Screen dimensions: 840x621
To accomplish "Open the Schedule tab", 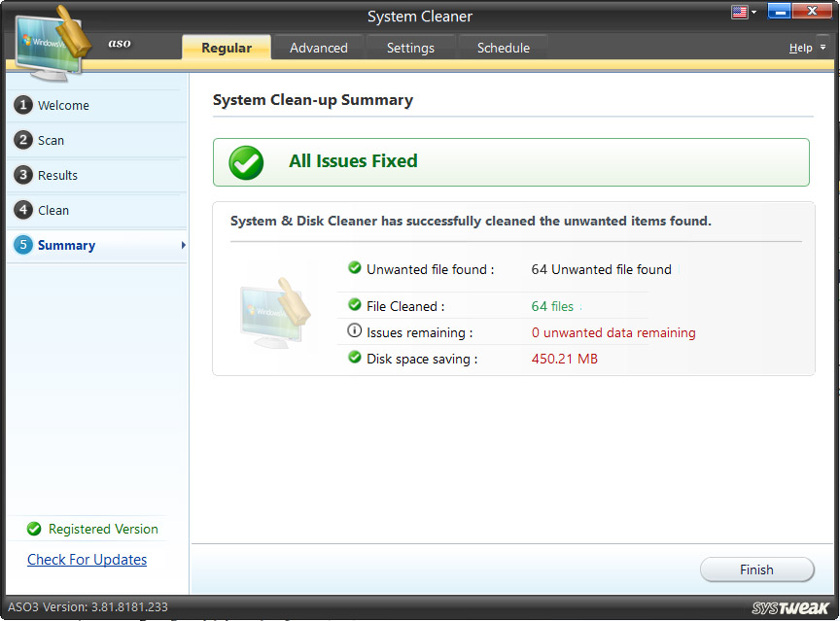I will [x=503, y=47].
